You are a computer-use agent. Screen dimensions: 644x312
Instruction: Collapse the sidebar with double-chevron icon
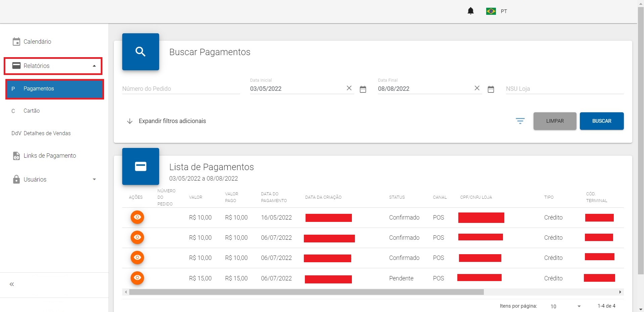[x=12, y=284]
